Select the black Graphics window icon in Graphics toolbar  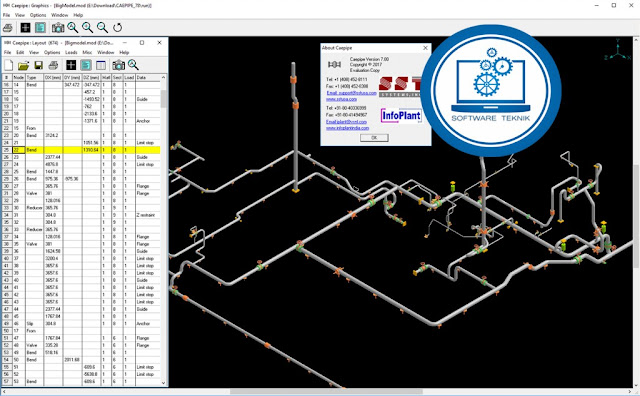pyautogui.click(x=25, y=28)
